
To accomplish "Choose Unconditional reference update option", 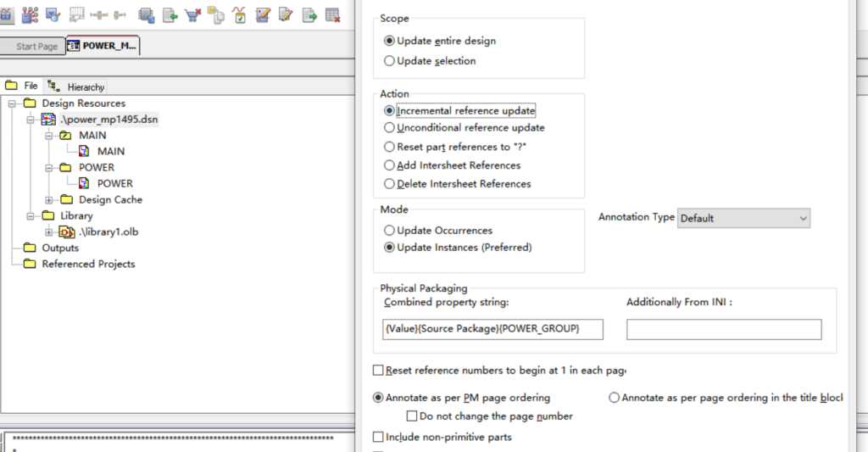I will pos(390,128).
